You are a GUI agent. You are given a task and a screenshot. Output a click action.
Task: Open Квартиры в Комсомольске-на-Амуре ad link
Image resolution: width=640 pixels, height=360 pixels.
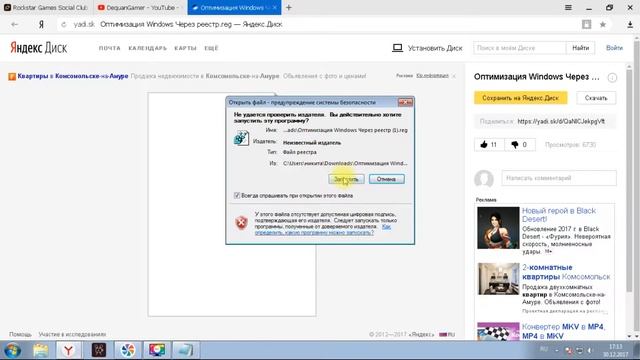pos(73,76)
